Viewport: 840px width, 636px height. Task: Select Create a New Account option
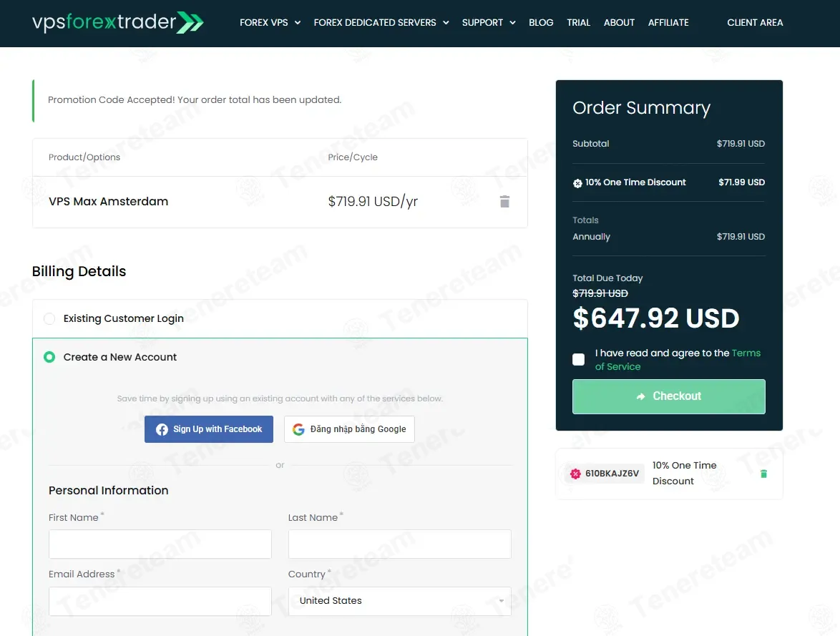[49, 357]
